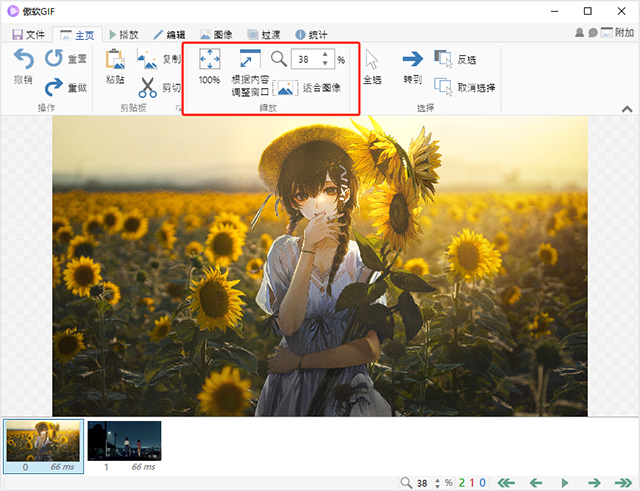This screenshot has width=640, height=491.
Task: Click the Deselect (取消选择) icon
Action: (x=444, y=87)
